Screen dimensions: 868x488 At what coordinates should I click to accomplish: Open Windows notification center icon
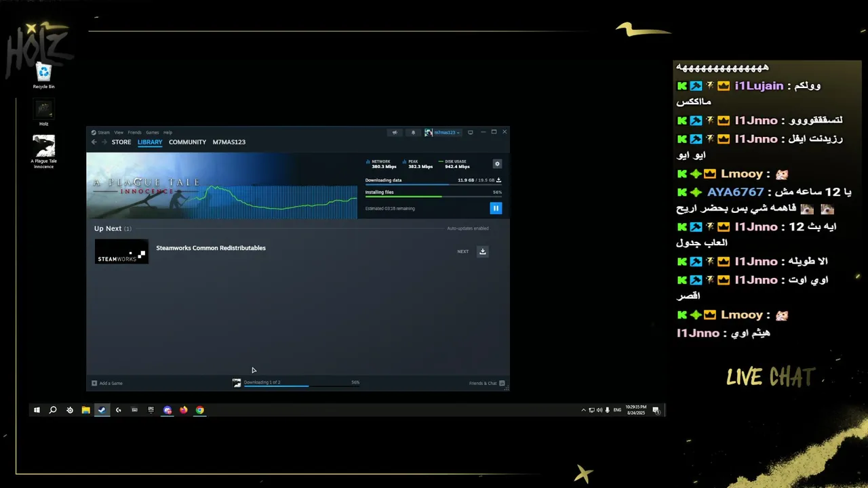point(656,410)
